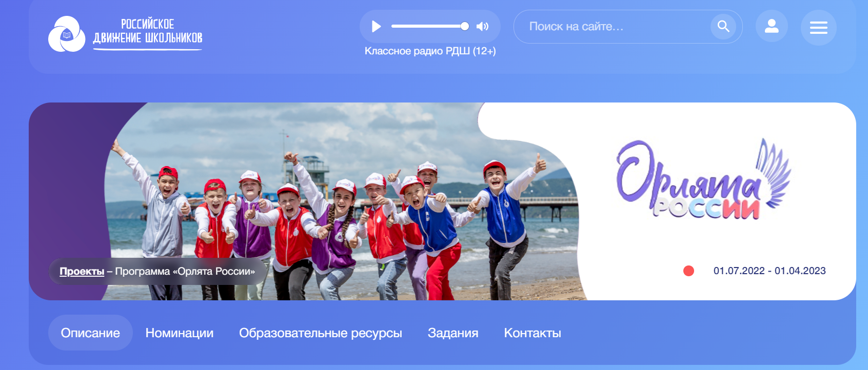Click the Классное радио РДШ (12+) label

click(430, 51)
